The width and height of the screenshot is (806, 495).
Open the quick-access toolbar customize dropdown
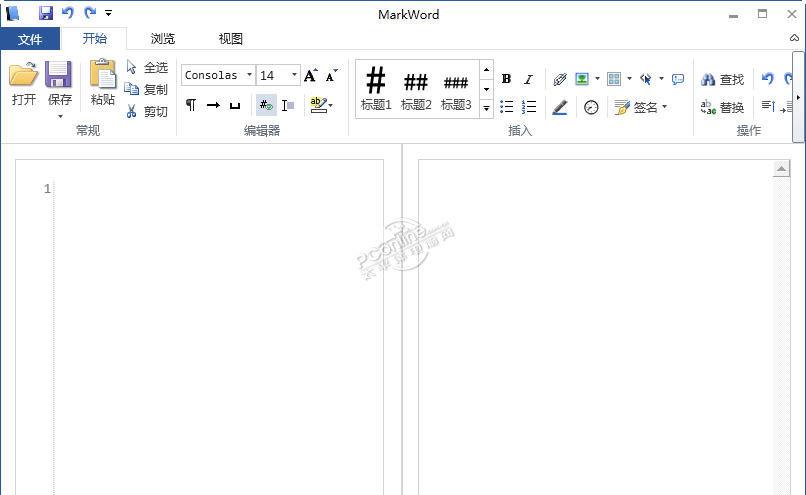click(x=108, y=13)
